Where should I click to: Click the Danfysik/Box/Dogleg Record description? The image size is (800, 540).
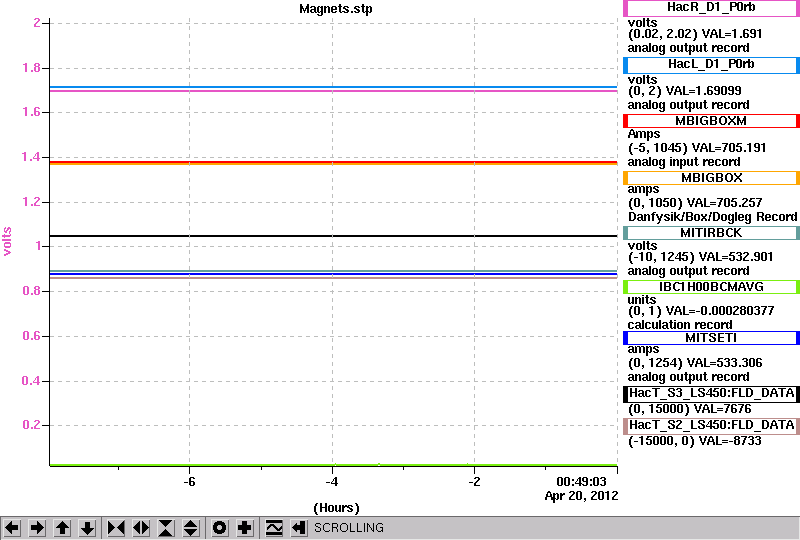click(712, 217)
